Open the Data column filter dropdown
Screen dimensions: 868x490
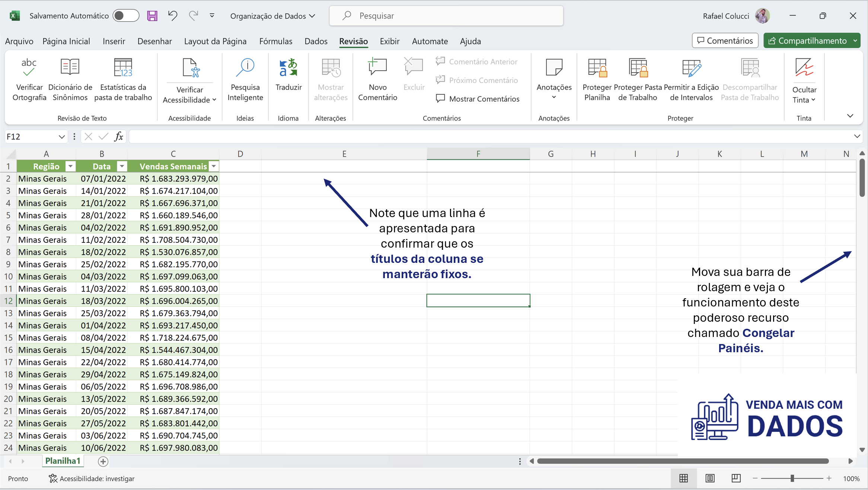[122, 166]
